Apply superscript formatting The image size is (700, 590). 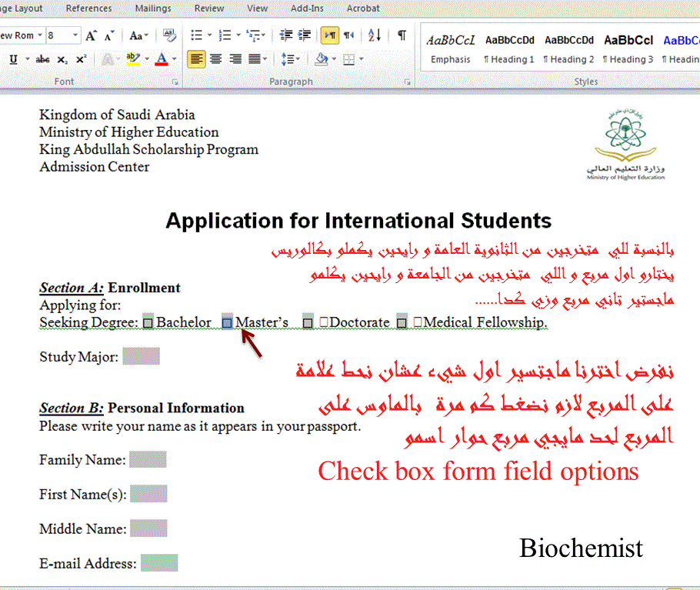(81, 59)
